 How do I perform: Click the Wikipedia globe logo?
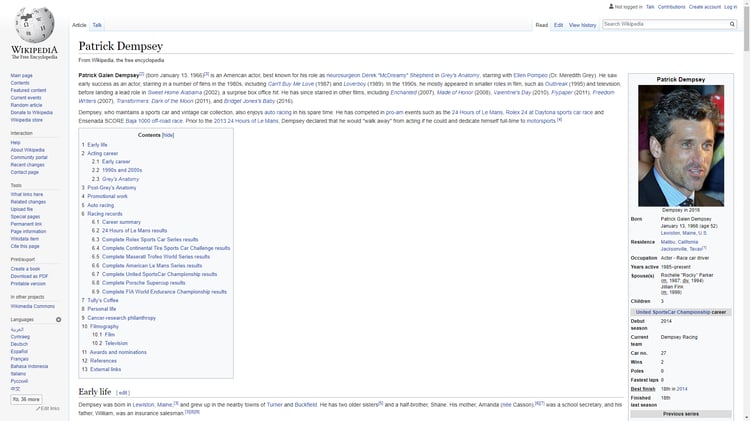point(34,25)
